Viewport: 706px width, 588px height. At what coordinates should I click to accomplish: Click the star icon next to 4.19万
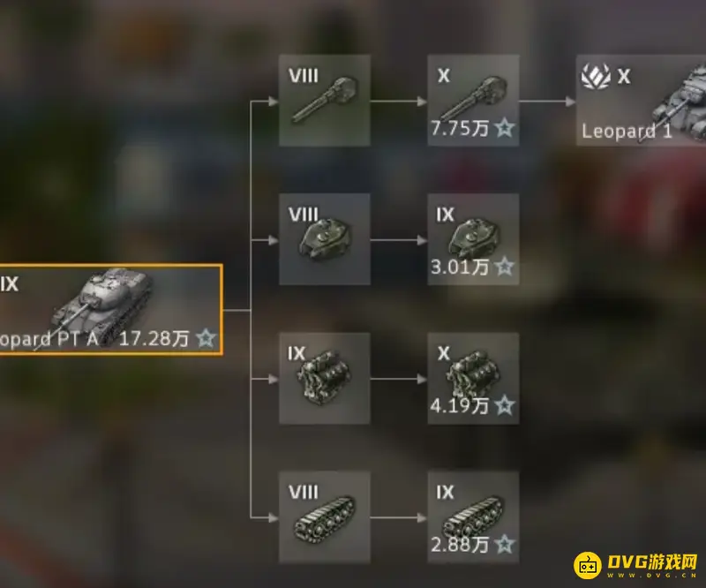point(505,406)
